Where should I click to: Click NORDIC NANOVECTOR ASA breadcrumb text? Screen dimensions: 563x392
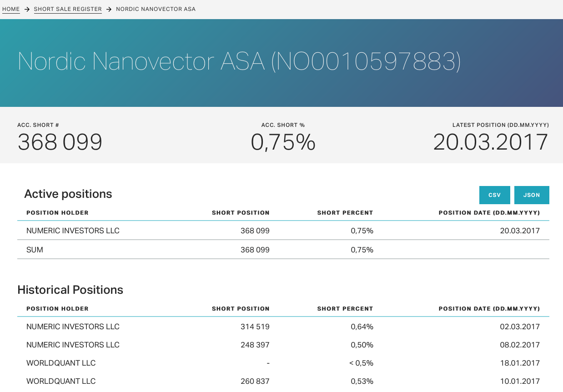point(156,9)
